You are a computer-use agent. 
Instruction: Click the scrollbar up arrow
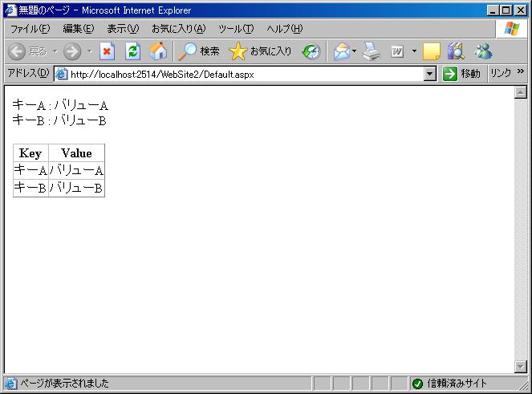click(x=520, y=92)
